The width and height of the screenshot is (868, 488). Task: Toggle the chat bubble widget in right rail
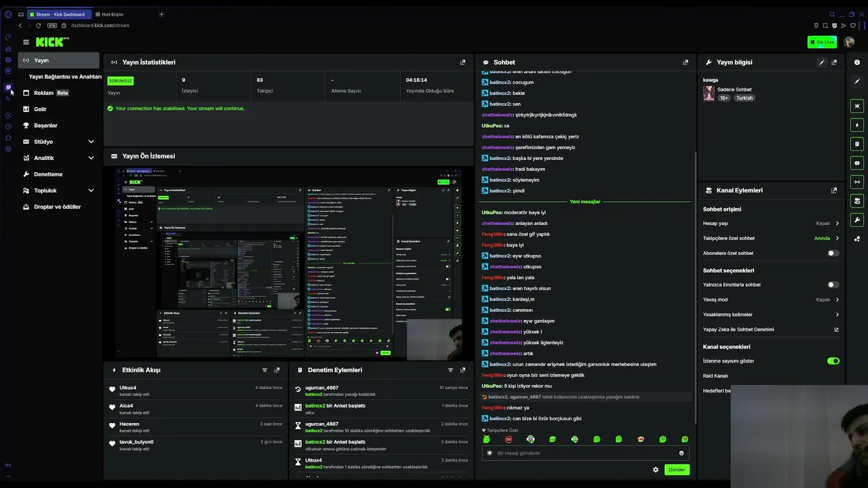(x=857, y=163)
